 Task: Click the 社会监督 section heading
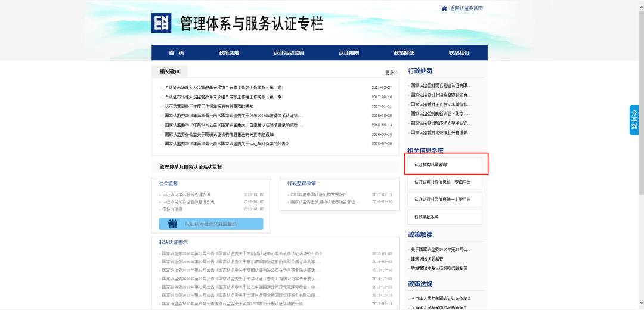pyautogui.click(x=168, y=184)
